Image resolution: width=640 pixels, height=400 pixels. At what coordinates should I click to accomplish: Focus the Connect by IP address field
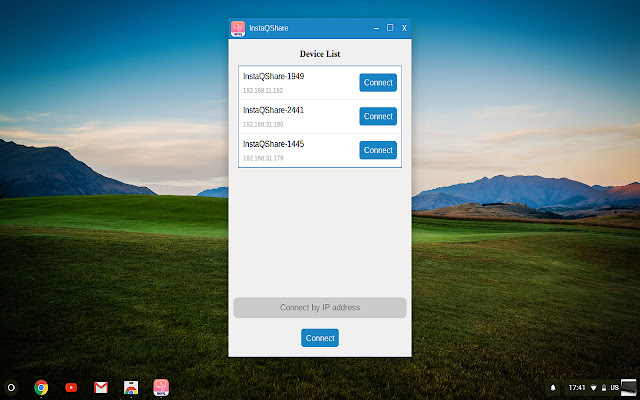click(320, 308)
